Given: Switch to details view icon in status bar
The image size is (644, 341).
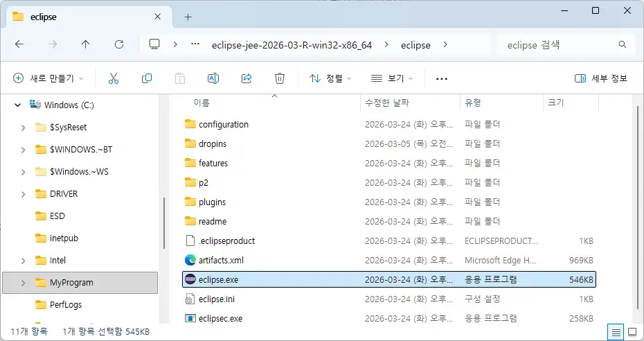Looking at the screenshot, I should tap(616, 332).
